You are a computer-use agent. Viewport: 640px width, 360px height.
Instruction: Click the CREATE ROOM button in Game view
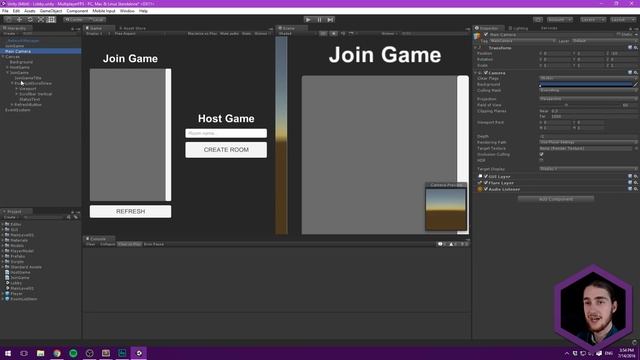coord(226,150)
